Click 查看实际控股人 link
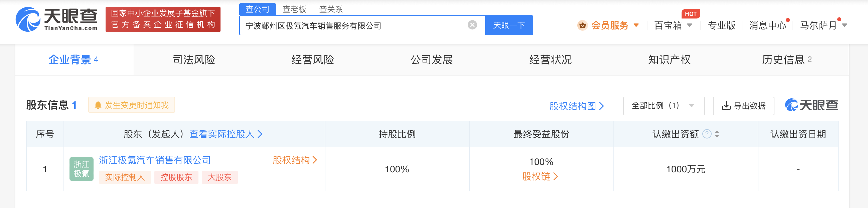 (226, 134)
